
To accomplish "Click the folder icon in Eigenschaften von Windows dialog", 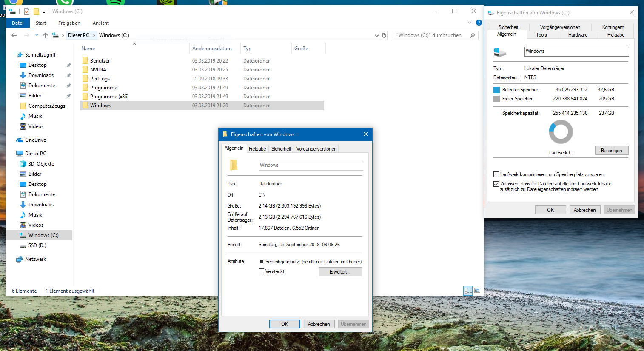I will click(x=234, y=165).
